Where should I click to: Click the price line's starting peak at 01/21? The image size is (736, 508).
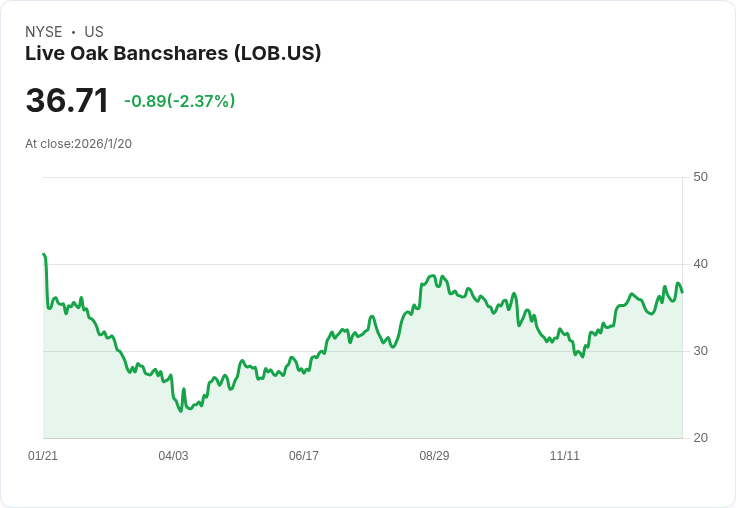[44, 254]
